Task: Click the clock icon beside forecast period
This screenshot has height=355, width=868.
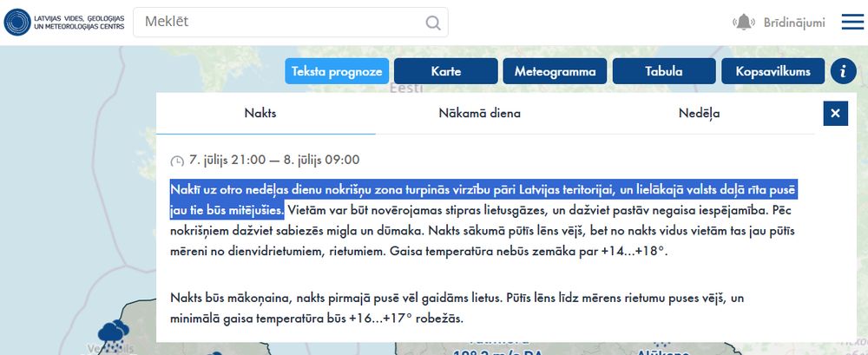Action: tap(176, 161)
